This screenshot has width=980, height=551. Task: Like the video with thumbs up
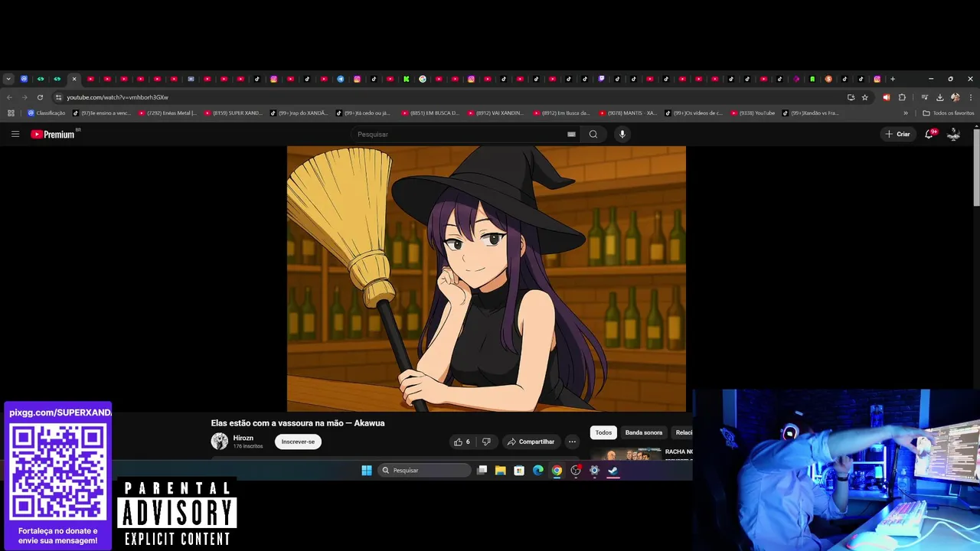[x=462, y=442]
